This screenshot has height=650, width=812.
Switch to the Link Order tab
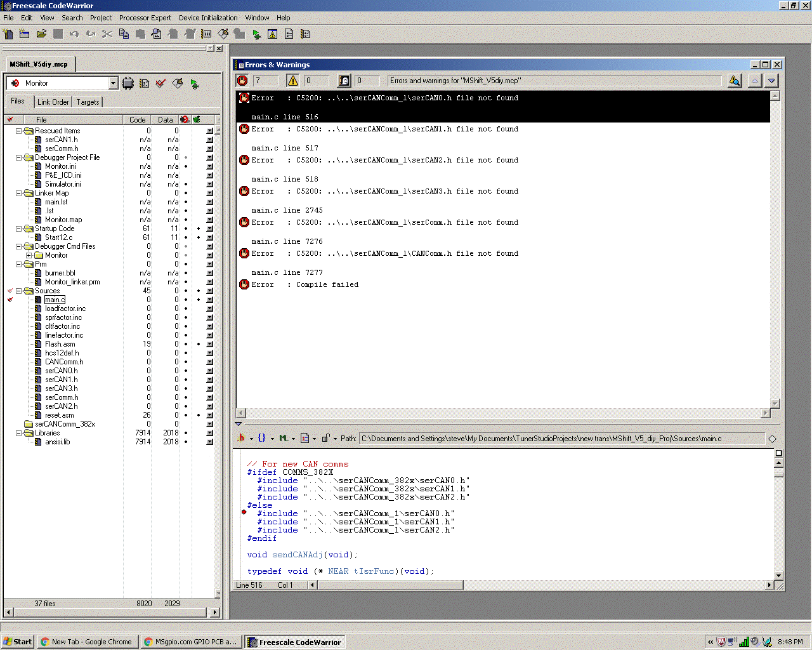(x=53, y=102)
